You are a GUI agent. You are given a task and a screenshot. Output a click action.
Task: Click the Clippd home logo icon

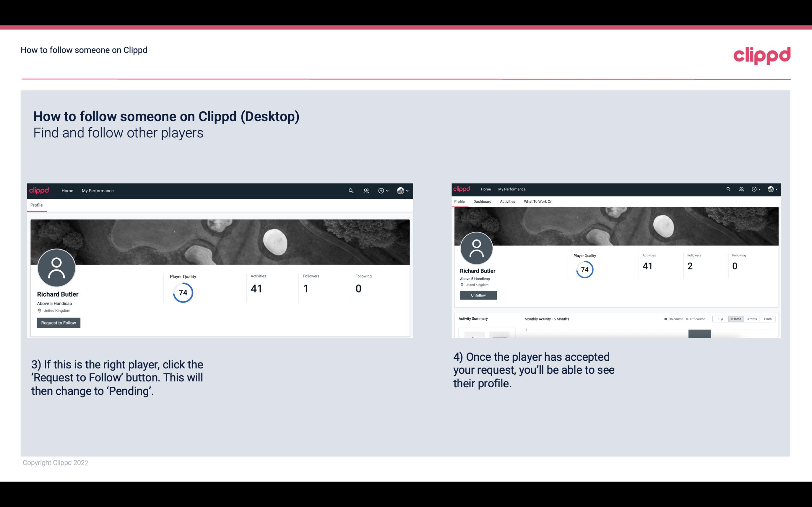click(x=39, y=190)
